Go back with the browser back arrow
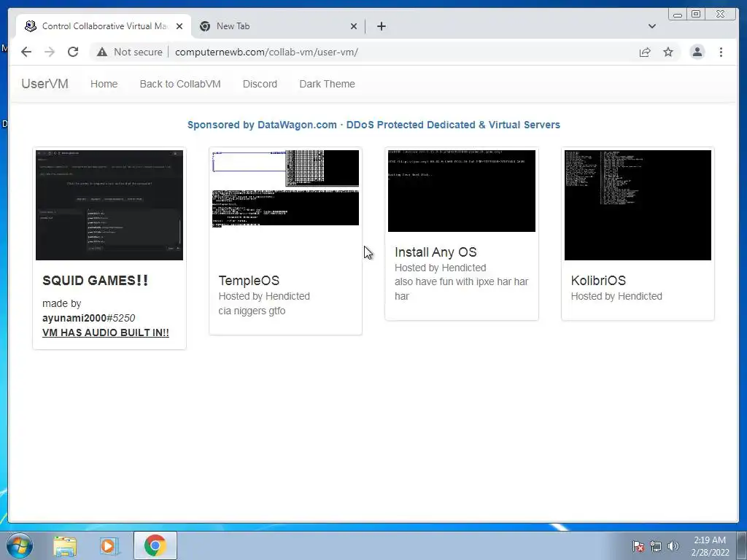 [x=26, y=52]
